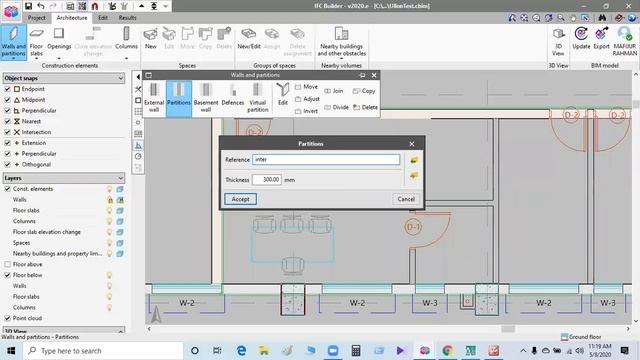The width and height of the screenshot is (640, 360).
Task: Open the Columns dropdown arrow
Action: tap(126, 58)
